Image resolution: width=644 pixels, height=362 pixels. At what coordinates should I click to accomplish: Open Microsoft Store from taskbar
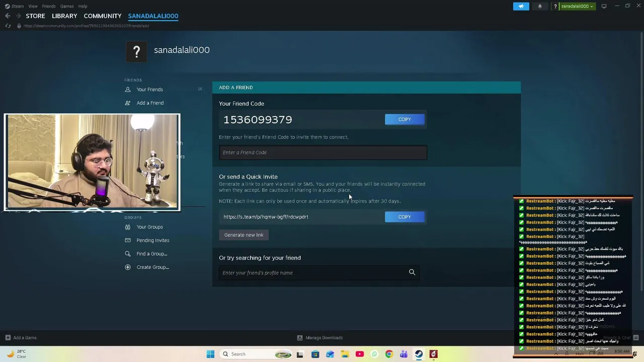315,354
